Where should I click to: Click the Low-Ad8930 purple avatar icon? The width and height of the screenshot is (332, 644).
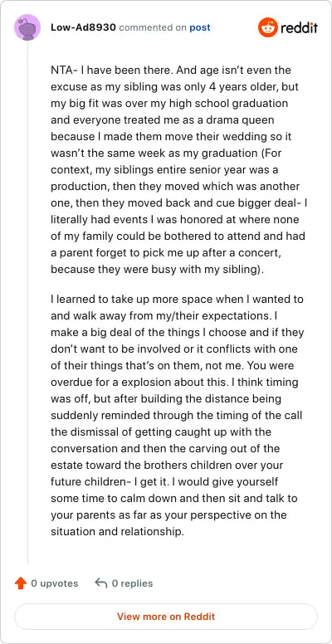[27, 27]
